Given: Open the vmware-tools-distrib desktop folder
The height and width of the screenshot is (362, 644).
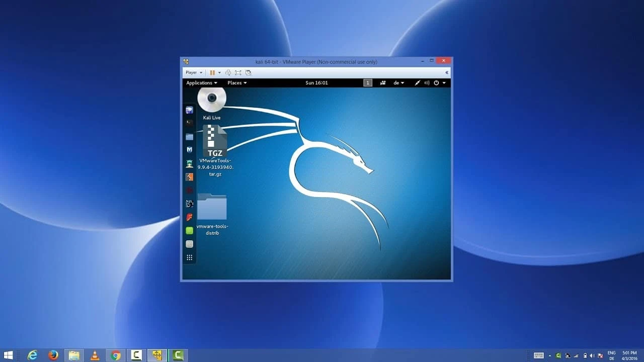Looking at the screenshot, I should pos(212,208).
